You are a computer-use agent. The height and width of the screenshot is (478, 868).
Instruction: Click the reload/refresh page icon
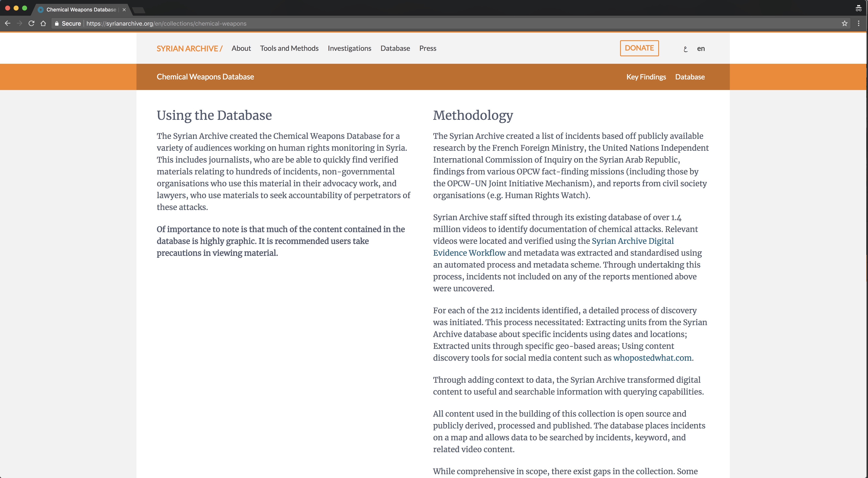tap(31, 23)
